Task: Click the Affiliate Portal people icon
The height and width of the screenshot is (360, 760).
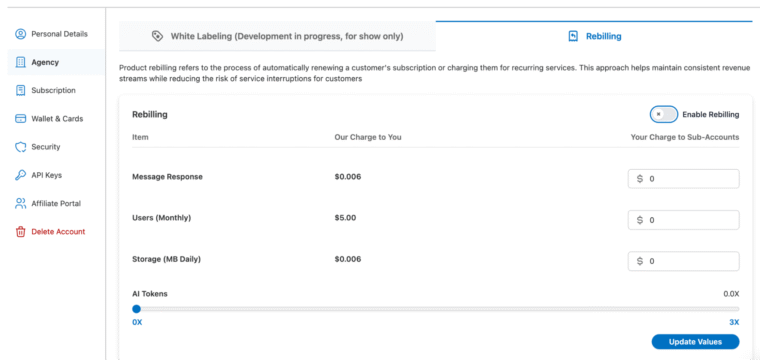Action: tap(20, 203)
